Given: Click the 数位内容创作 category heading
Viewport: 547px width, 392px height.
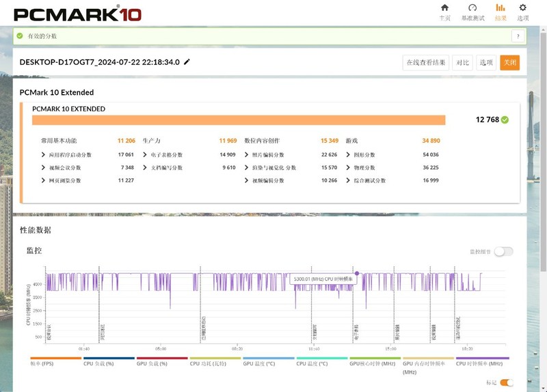Looking at the screenshot, I should coord(262,141).
